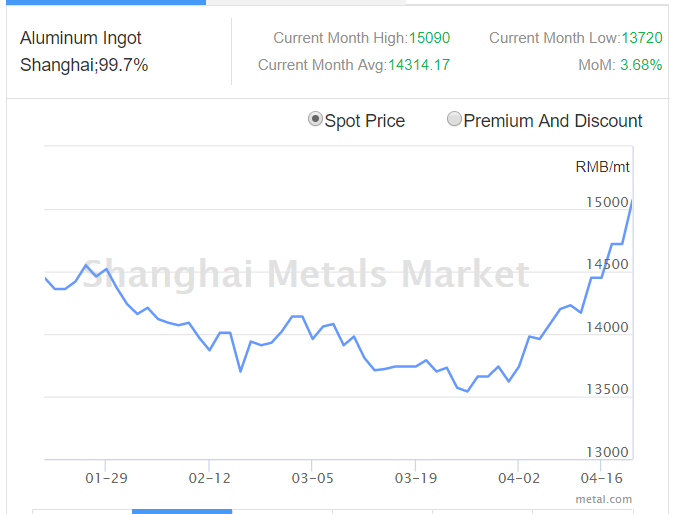Select the Spot Price radio button
The image size is (675, 514).
coord(316,120)
